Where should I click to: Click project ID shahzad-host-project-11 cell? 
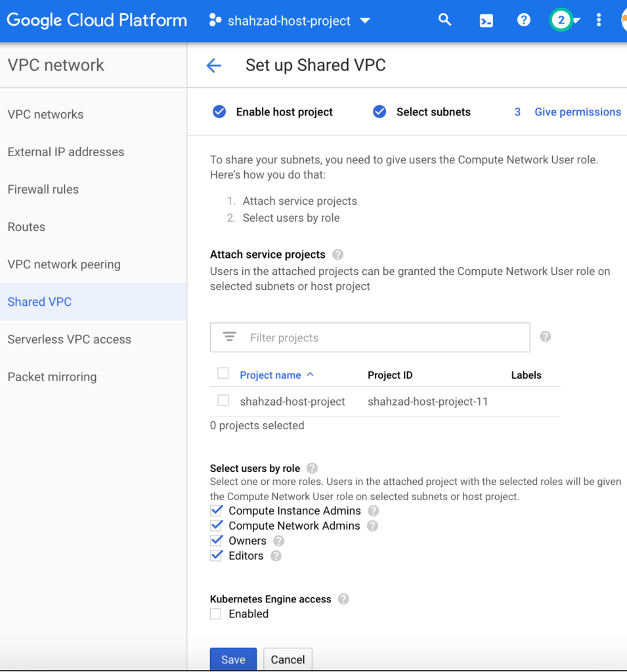[427, 402]
